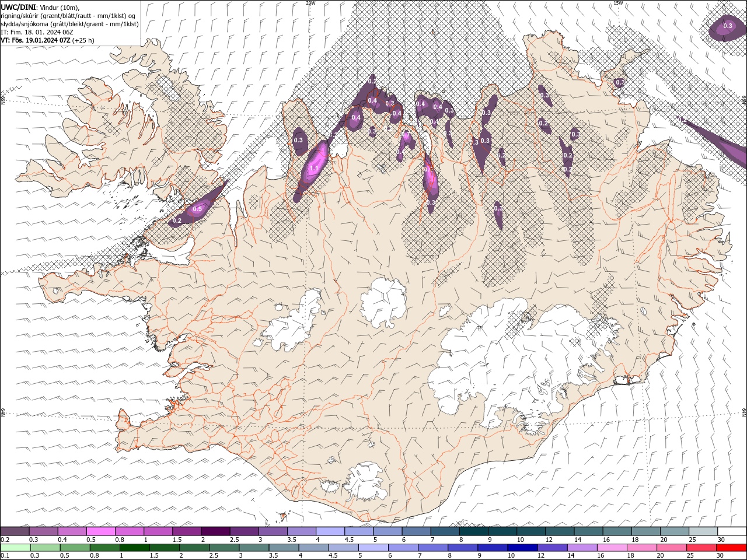Click the Hofsjökull glacier in central Iceland
747x560 pixels.
(383, 302)
